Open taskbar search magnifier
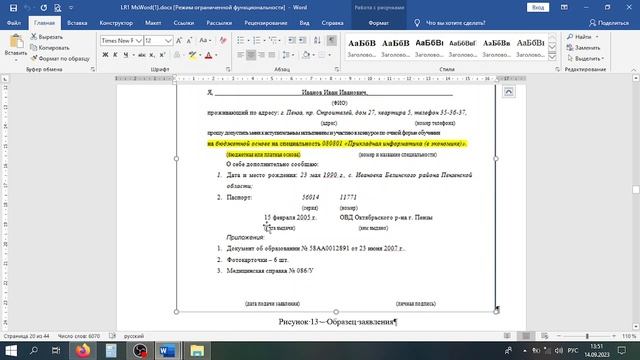 [x=34, y=351]
